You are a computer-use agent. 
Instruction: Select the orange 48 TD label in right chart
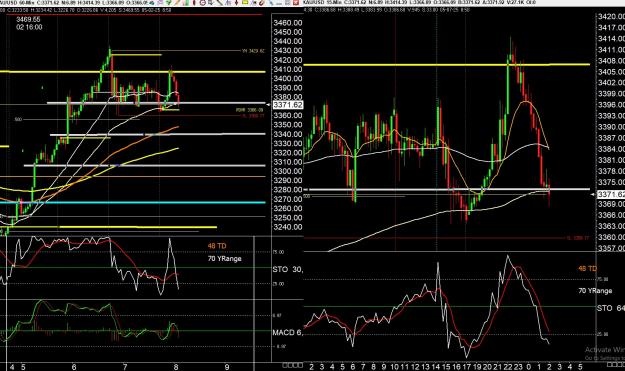point(588,269)
